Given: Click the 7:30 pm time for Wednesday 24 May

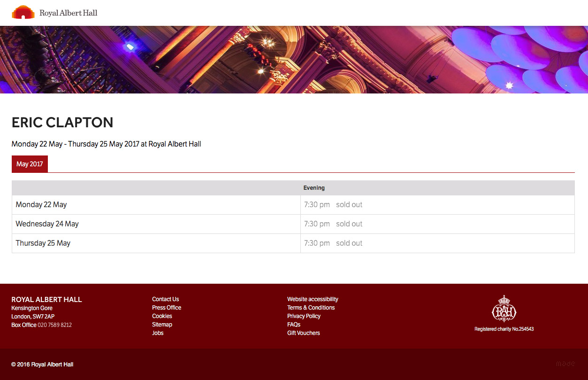Looking at the screenshot, I should click(x=317, y=224).
